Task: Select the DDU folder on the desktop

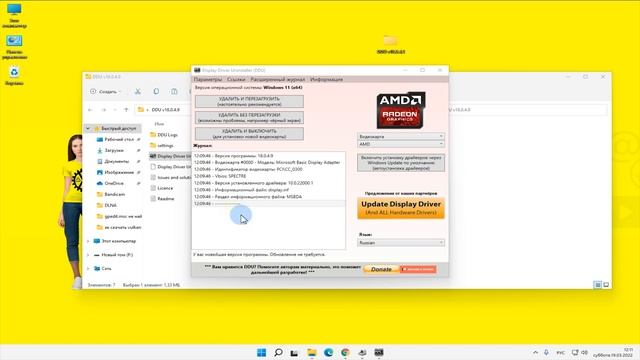Action: (391, 45)
